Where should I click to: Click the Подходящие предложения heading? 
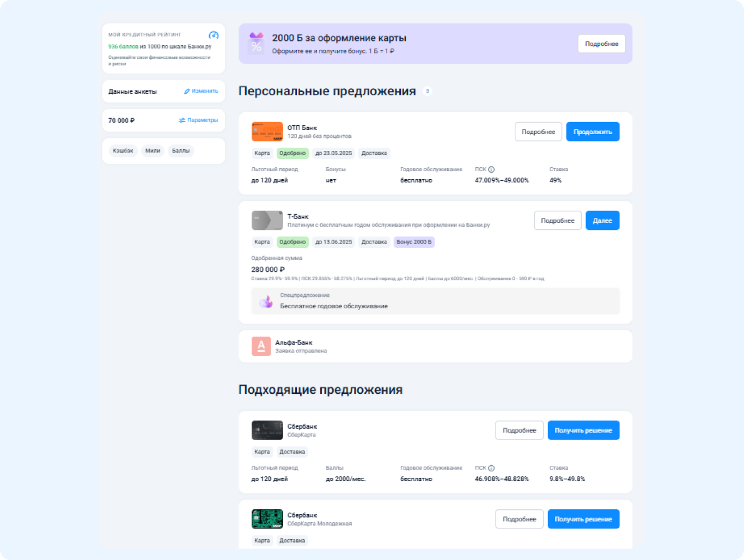(x=321, y=389)
